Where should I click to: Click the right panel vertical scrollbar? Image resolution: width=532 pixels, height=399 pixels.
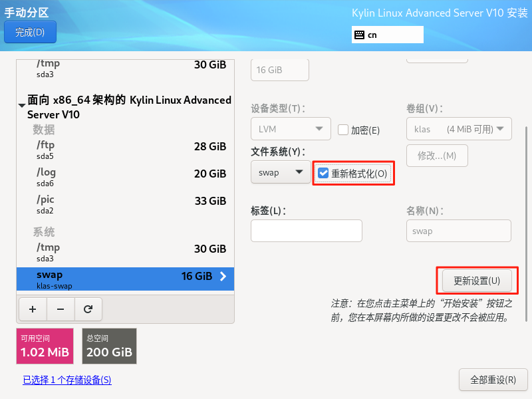[526, 224]
